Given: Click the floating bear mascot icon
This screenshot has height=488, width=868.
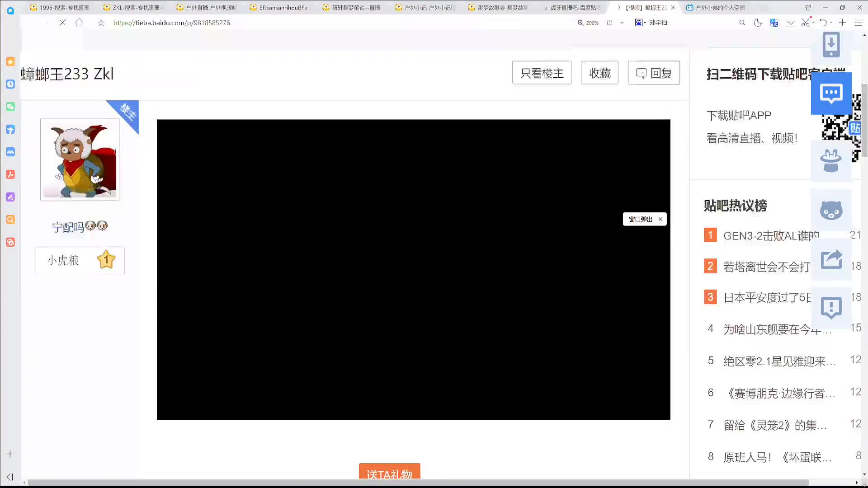Looking at the screenshot, I should point(831,210).
